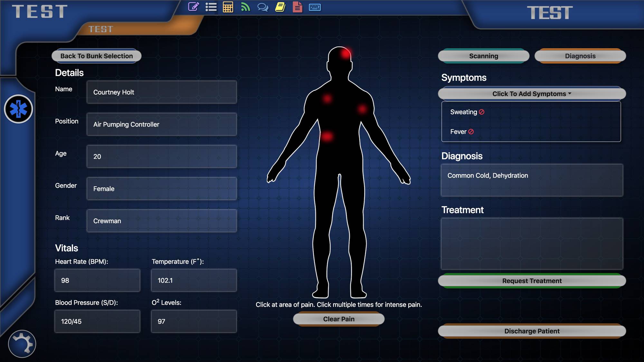Click the Temperature input field
Viewport: 644px width, 362px height.
pos(194,280)
